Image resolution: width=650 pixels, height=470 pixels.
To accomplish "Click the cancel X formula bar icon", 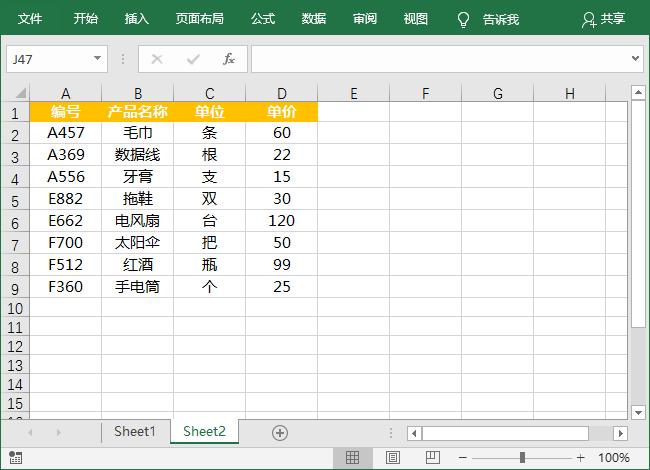I will (x=157, y=59).
